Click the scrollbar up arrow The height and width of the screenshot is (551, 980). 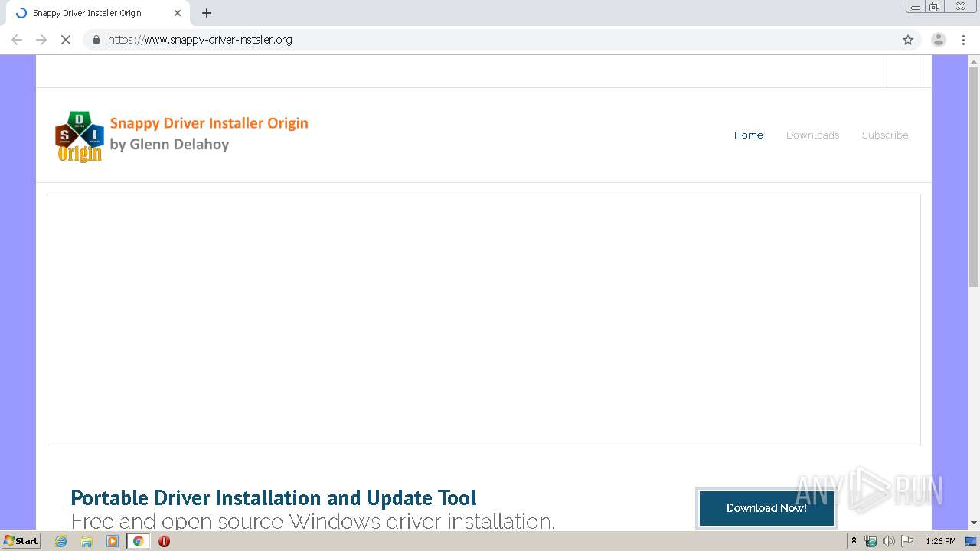(973, 61)
